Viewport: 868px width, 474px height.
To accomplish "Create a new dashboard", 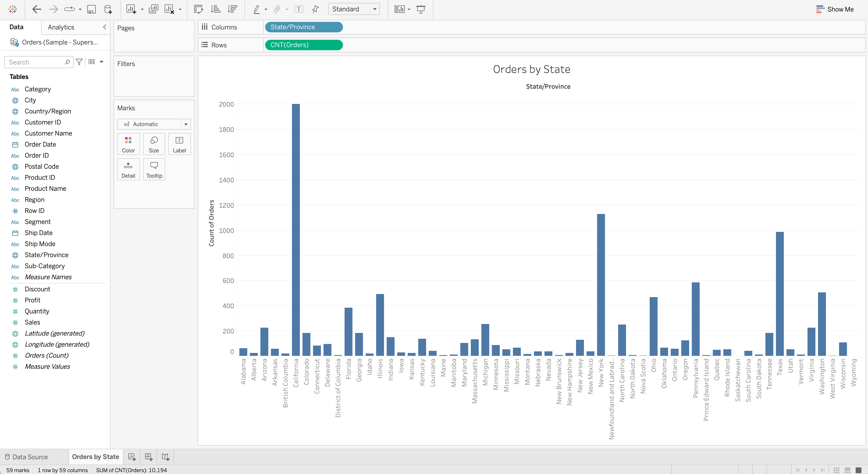I will (149, 457).
